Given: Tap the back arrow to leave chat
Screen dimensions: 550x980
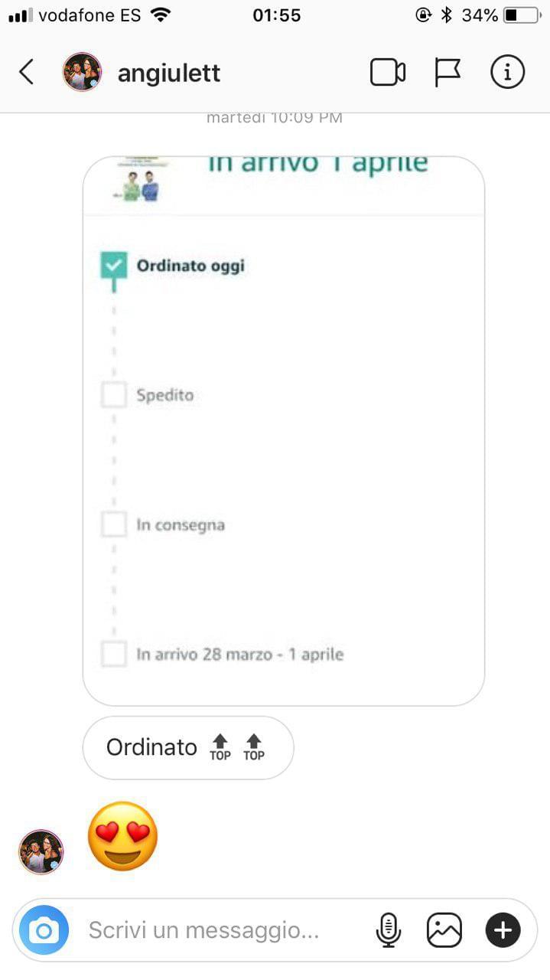Looking at the screenshot, I should 27,73.
